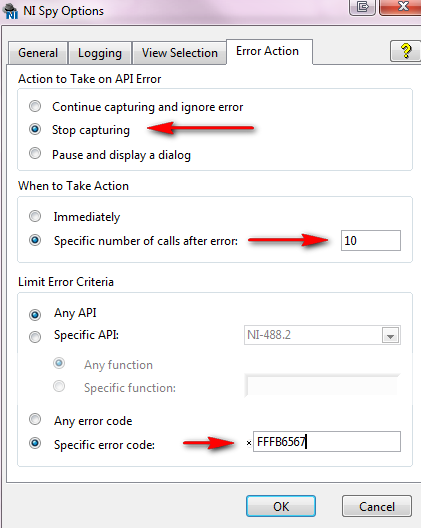The width and height of the screenshot is (421, 528).
Task: Close the NI Spy Options dialog
Action: (401, 7)
